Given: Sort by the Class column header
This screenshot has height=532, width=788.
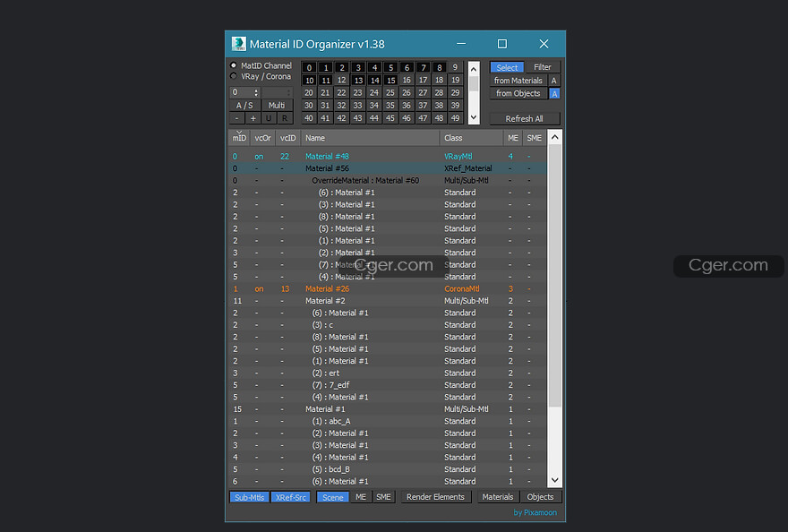Looking at the screenshot, I should coord(471,138).
